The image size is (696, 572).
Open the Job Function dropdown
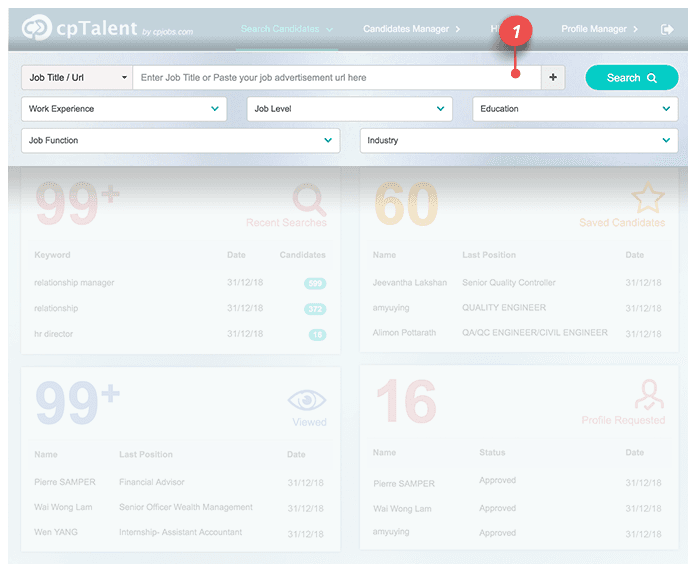pos(181,140)
